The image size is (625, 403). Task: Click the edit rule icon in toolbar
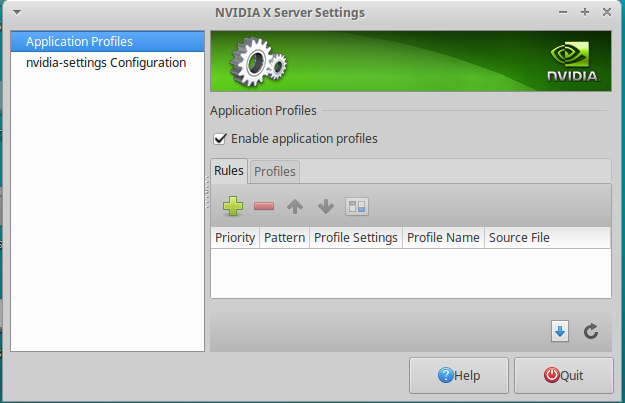[357, 206]
